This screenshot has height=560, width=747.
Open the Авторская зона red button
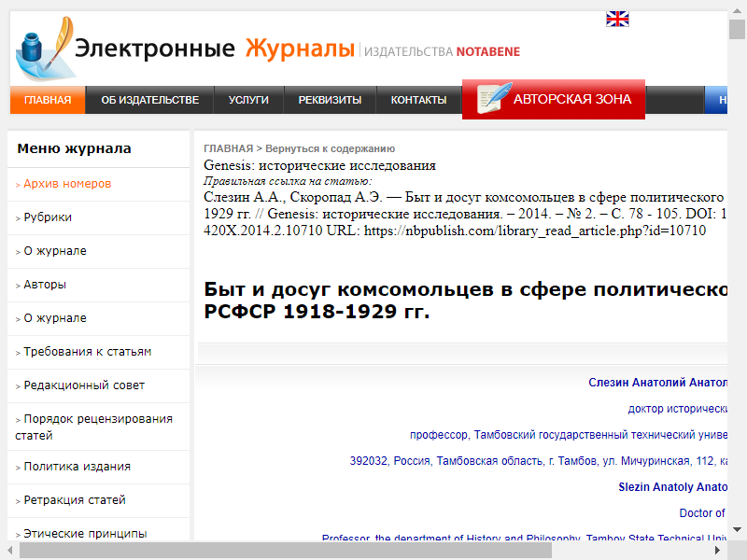[x=554, y=100]
